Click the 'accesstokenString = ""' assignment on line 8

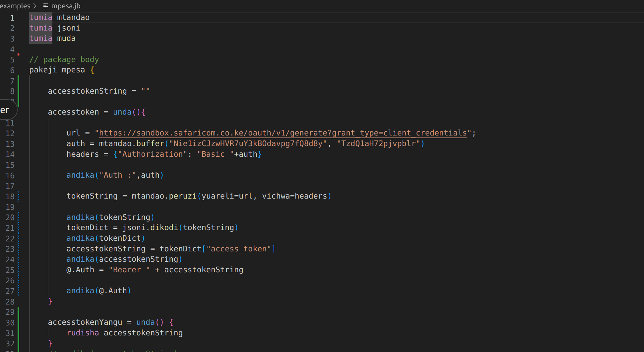(99, 91)
